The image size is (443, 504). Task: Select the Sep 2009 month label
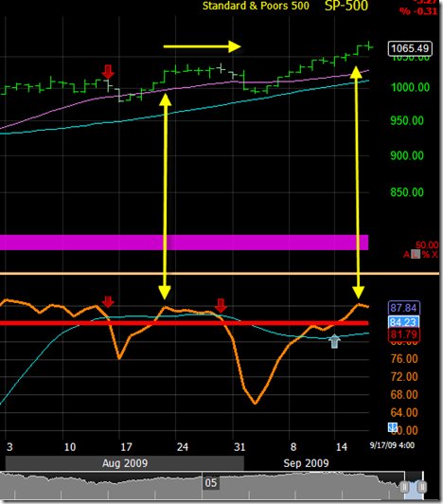pyautogui.click(x=306, y=463)
